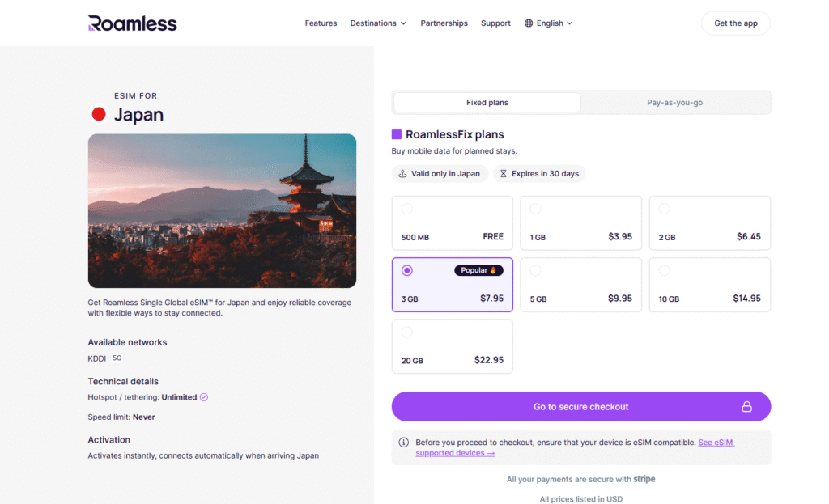Click the Japan pagoda photo

222,210
